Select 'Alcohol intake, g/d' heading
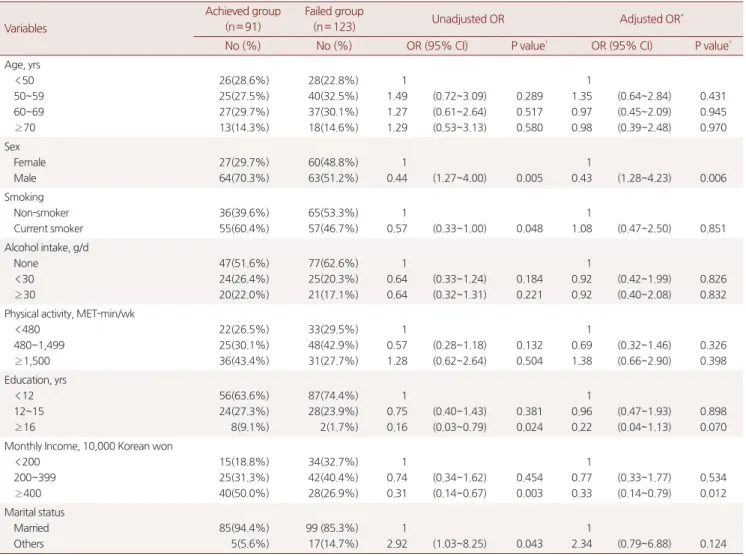Image resolution: width=746 pixels, height=556 pixels. pos(47,247)
